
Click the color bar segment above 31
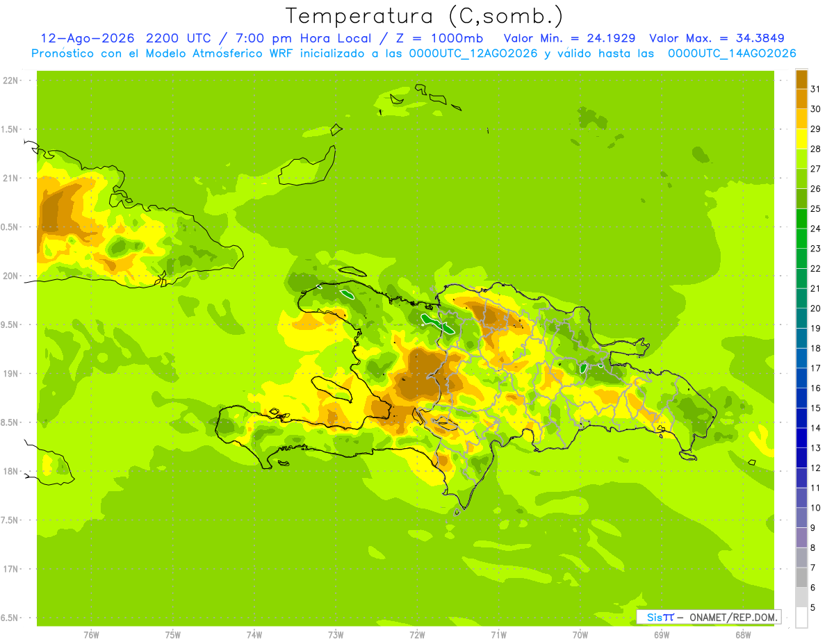801,79
